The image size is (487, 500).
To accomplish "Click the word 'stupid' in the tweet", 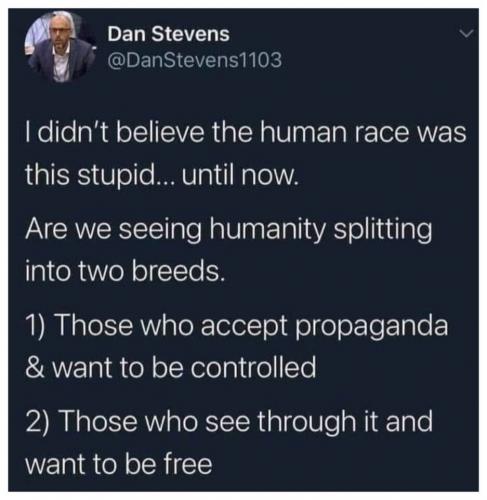I will click(119, 176).
